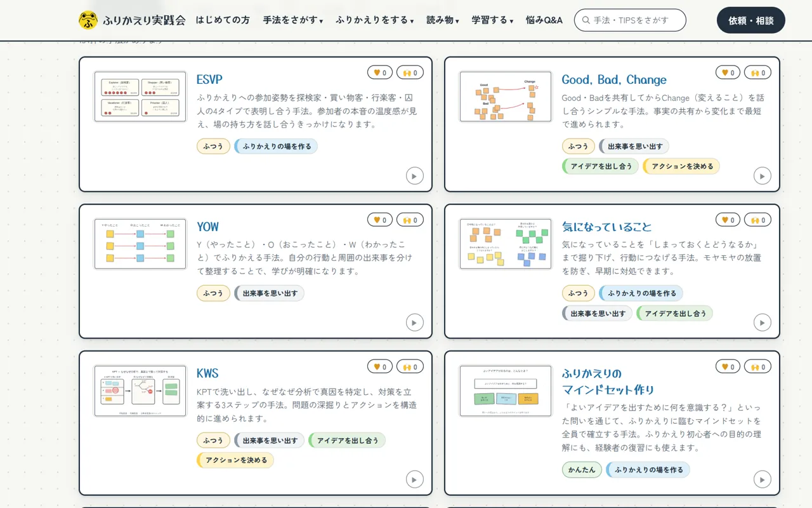Select ふりかえりの場を作る tag on ESVP card
The width and height of the screenshot is (812, 508).
[x=276, y=146]
